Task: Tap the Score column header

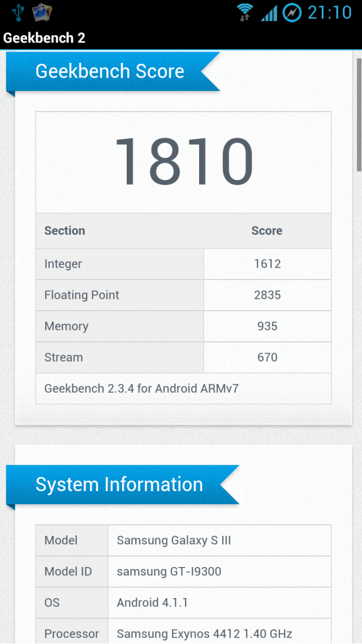Action: pos(267,230)
